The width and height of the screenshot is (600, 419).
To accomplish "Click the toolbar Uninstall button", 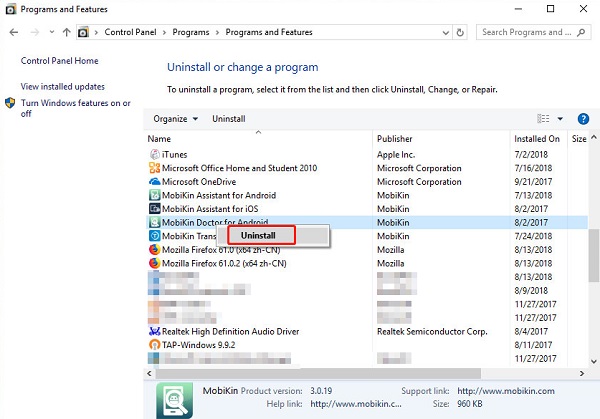I will click(x=228, y=119).
